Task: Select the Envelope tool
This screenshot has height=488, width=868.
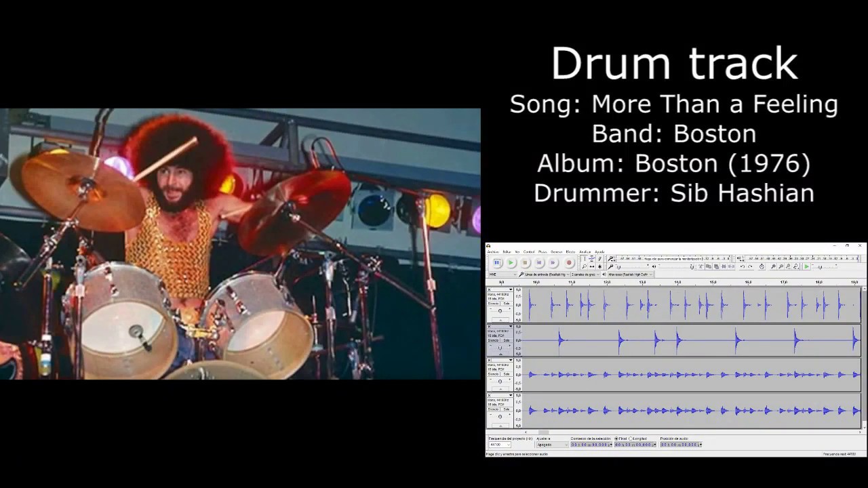Action: (x=592, y=259)
